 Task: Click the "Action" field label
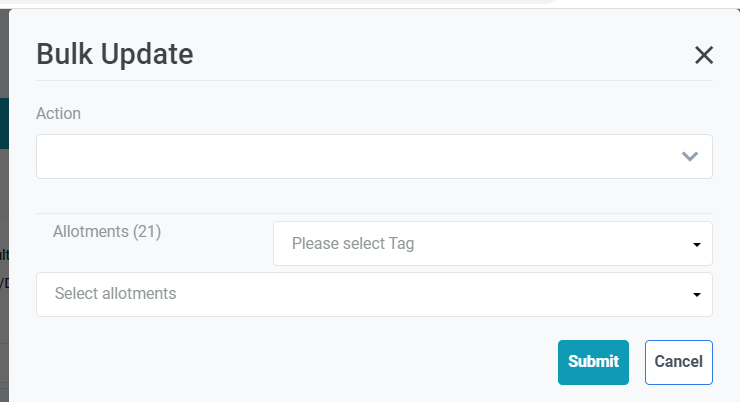pos(58,113)
